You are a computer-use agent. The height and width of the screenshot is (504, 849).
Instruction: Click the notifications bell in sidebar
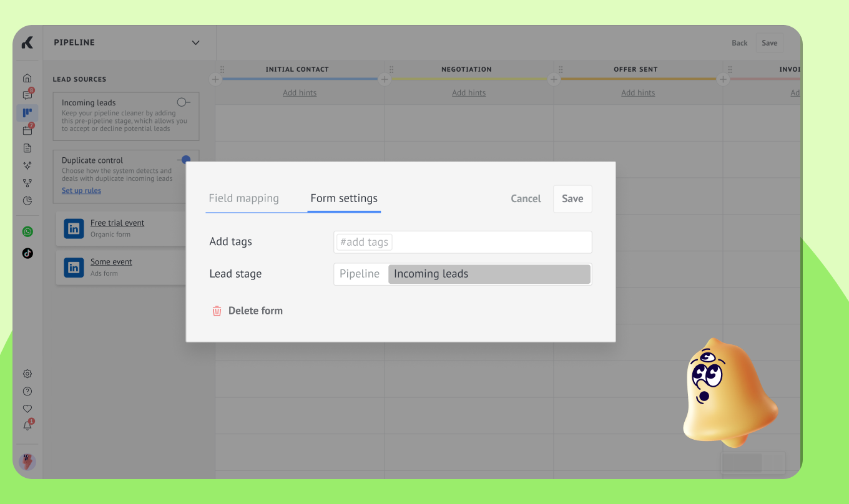[27, 425]
